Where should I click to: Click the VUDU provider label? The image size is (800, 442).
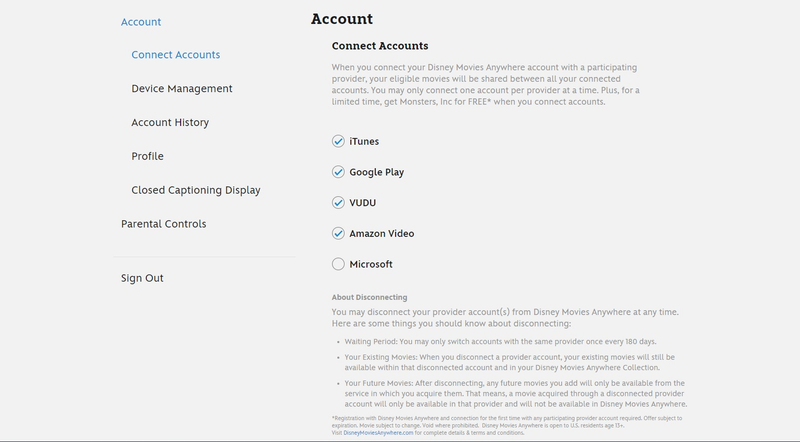tap(363, 203)
